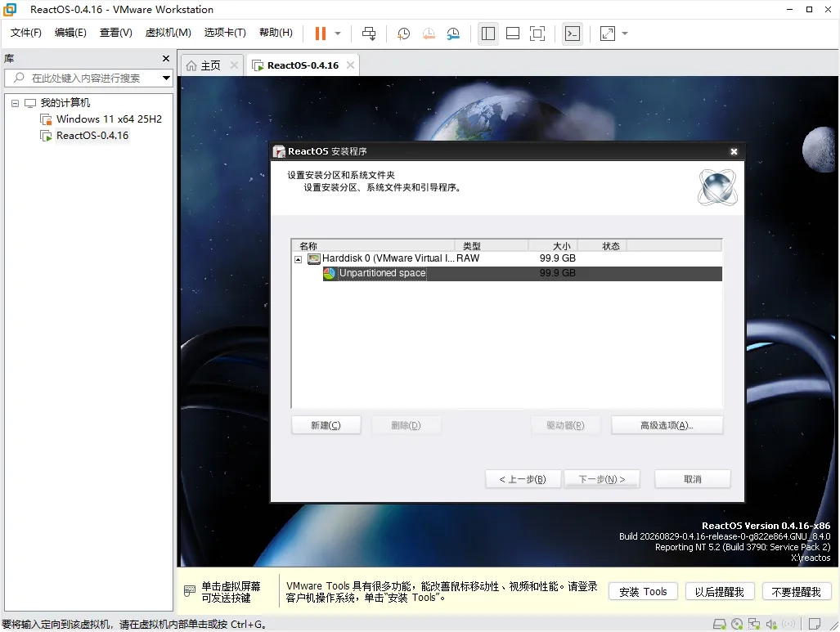The image size is (840, 632).
Task: Click the hard disk status icon
Action: click(720, 624)
